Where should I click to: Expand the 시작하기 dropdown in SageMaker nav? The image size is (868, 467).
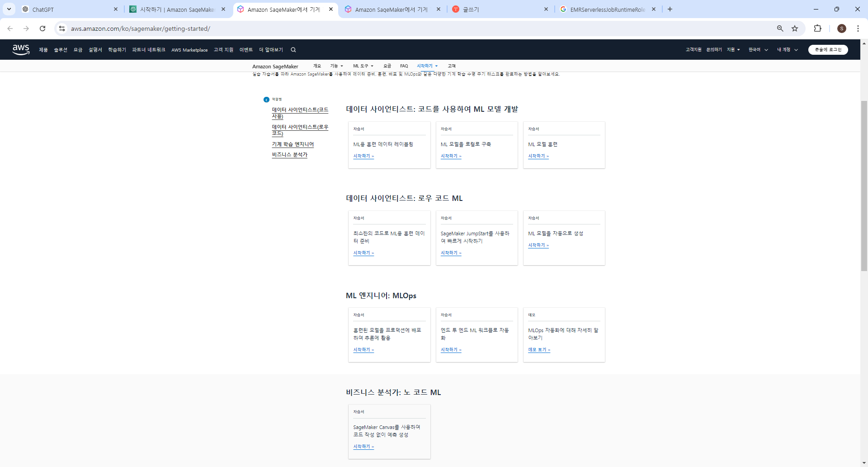(x=427, y=66)
